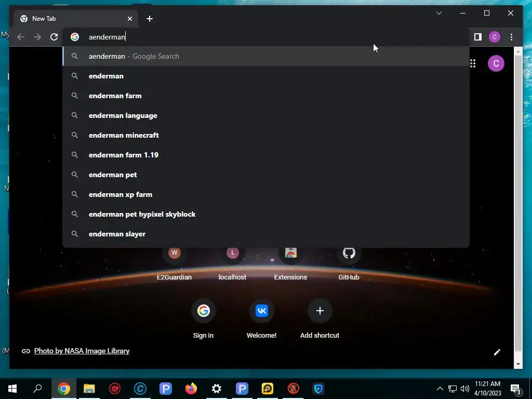532x399 pixels.
Task: Pick the 'enderman pet' suggestion
Action: coord(266,175)
